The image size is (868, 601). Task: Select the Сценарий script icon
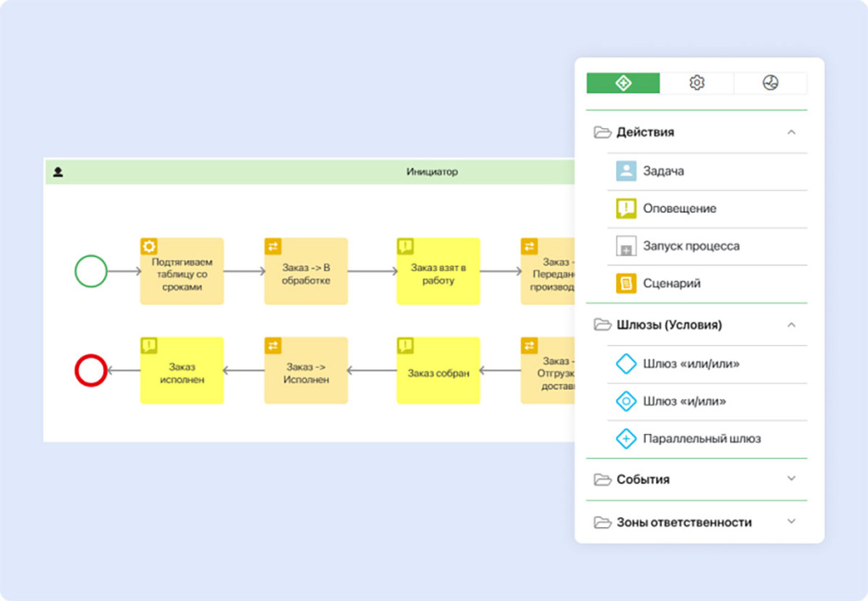coord(626,283)
